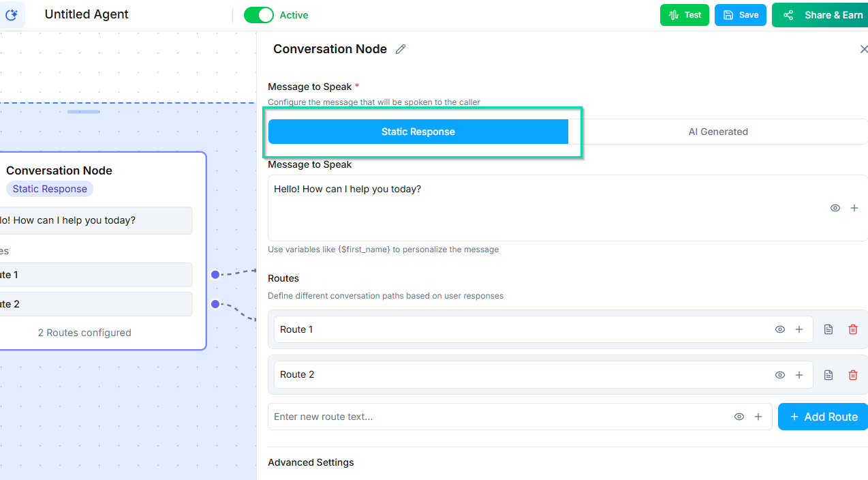Viewport: 868px width, 480px height.
Task: Open the document icon for Route 1
Action: pos(828,329)
